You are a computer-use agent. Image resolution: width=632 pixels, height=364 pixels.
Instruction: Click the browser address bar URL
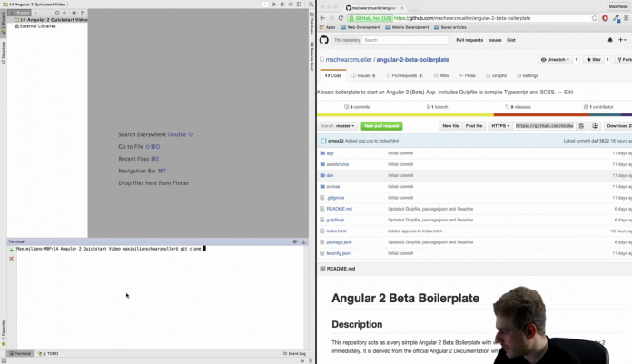(461, 18)
